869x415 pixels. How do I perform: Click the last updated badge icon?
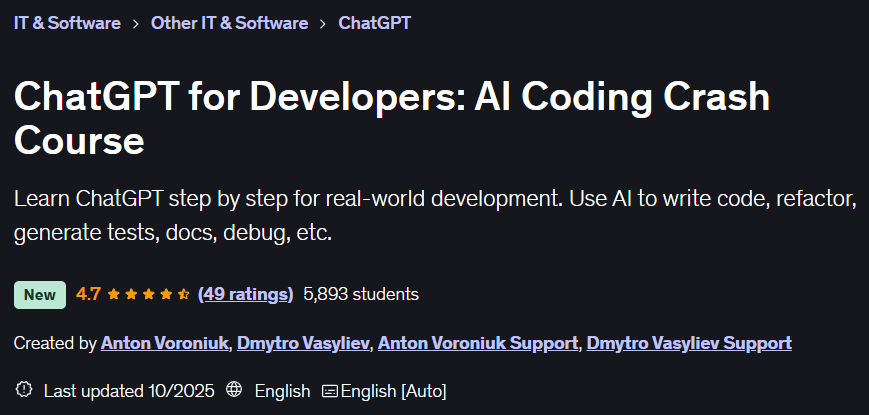(x=24, y=390)
